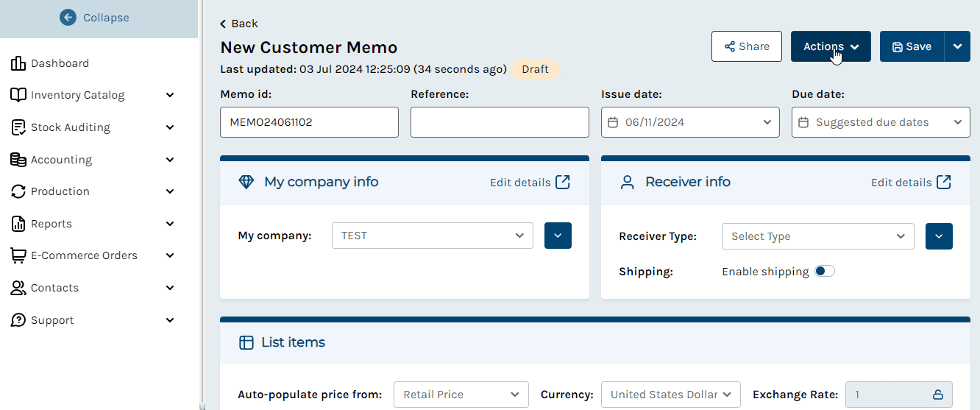Screen dimensions: 980x410
Task: Toggle the Enable shipping switch
Action: (825, 272)
